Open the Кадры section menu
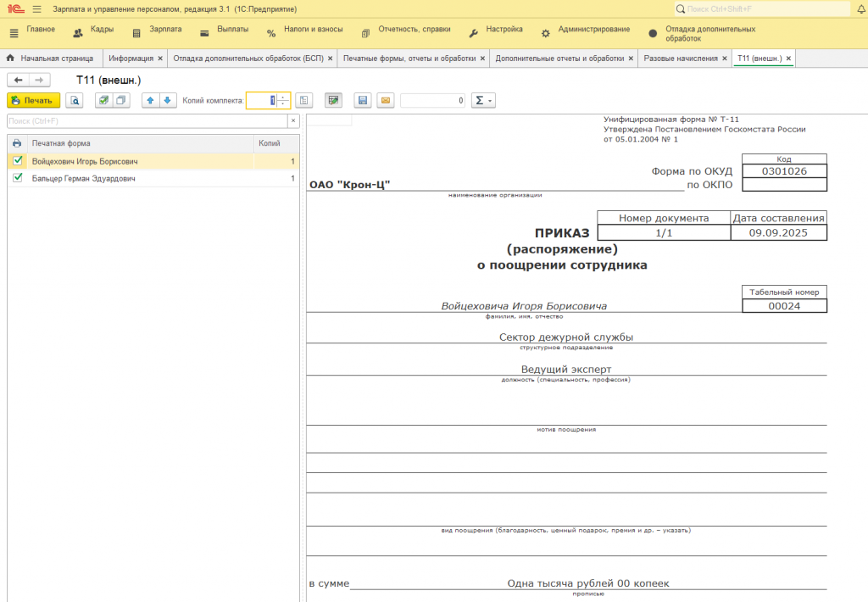 (94, 30)
